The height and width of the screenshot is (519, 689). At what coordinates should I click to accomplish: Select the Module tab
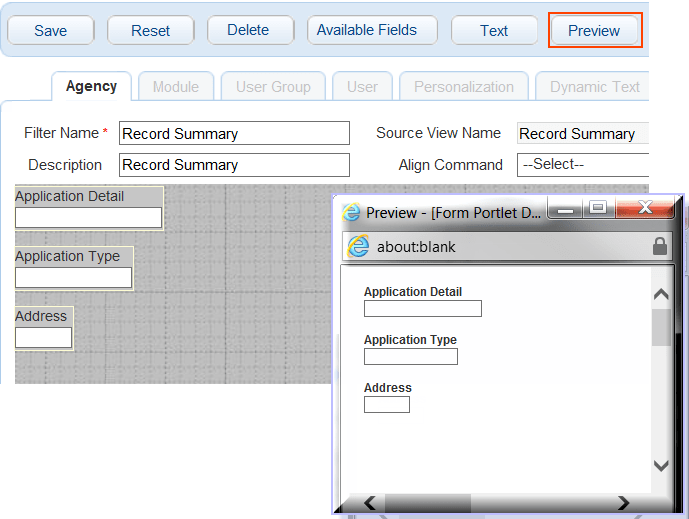pos(175,87)
